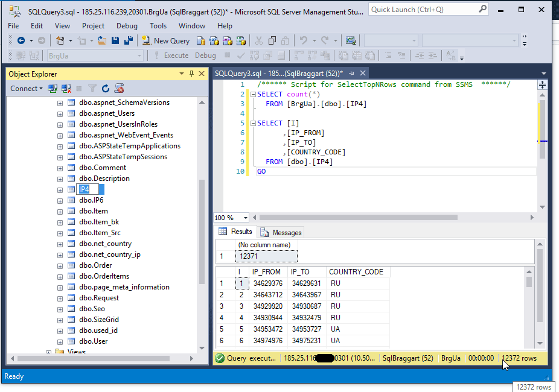Click the Save All toolbar icon
The height and width of the screenshot is (392, 559).
(128, 40)
